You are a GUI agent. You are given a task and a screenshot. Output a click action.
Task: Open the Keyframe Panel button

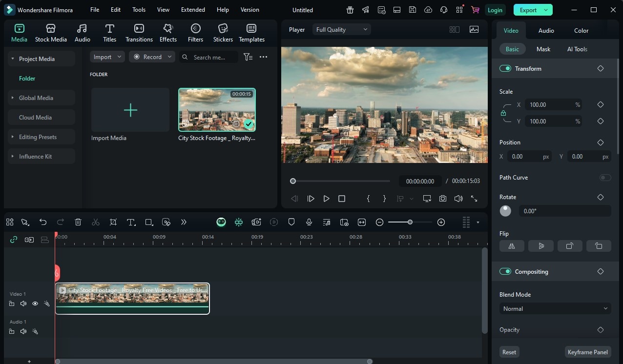[588, 352]
